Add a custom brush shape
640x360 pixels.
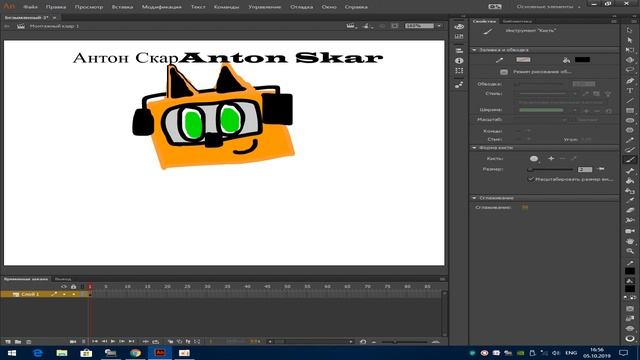coord(551,158)
